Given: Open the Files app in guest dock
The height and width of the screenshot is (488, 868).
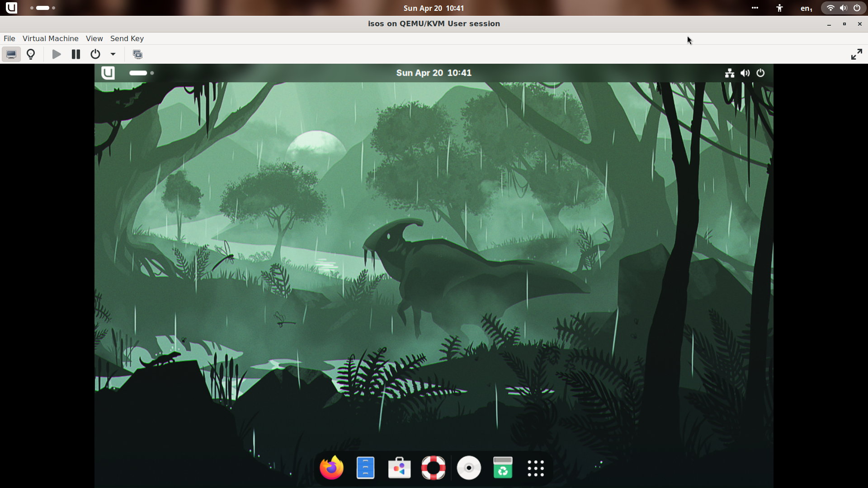Looking at the screenshot, I should tap(365, 468).
